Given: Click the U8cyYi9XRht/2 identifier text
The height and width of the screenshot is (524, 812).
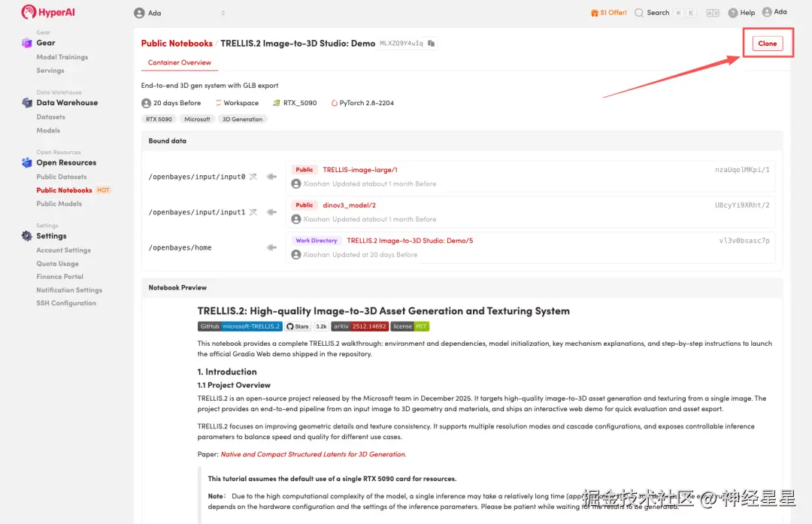Looking at the screenshot, I should (742, 205).
